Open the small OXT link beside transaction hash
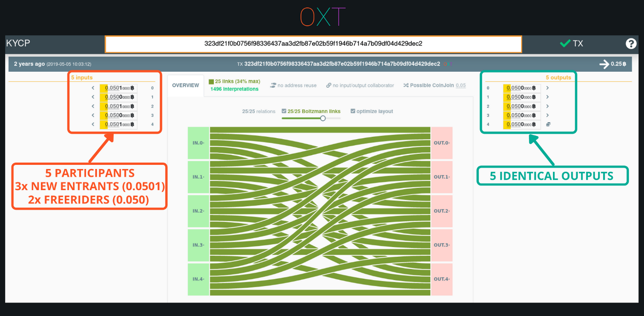The height and width of the screenshot is (316, 644). point(447,64)
